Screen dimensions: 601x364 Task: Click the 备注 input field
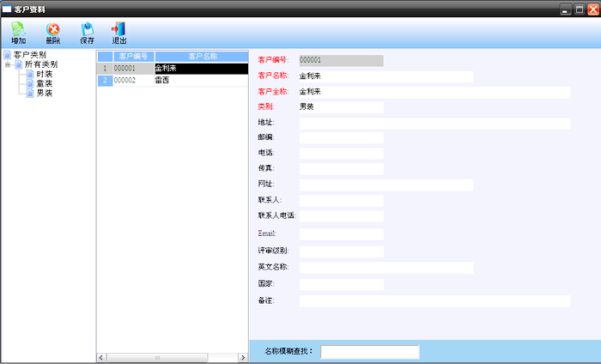click(434, 301)
